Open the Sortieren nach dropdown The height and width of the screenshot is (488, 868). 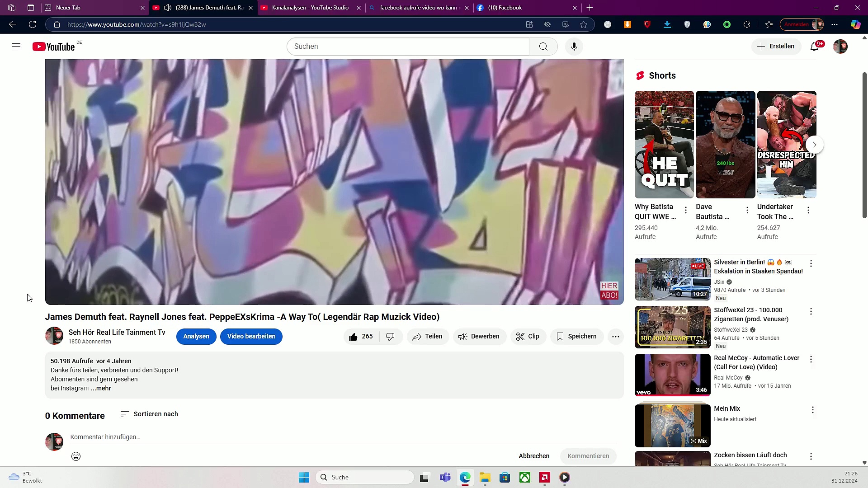pyautogui.click(x=149, y=414)
